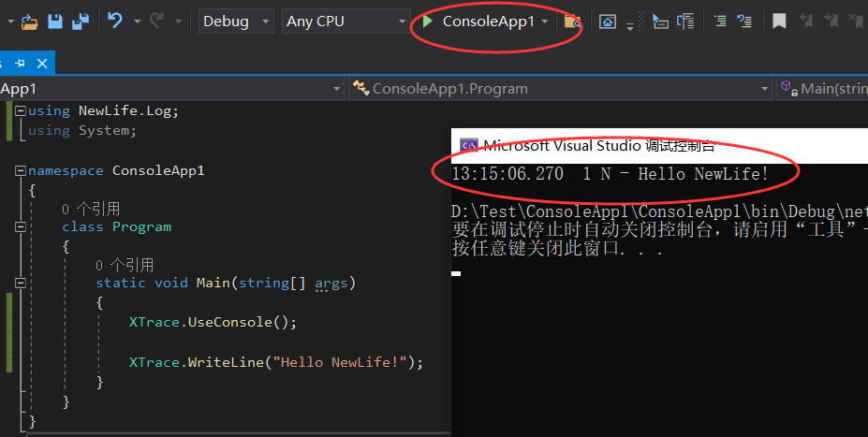
Task: Open the Any CPU platform dropdown
Action: tap(346, 21)
